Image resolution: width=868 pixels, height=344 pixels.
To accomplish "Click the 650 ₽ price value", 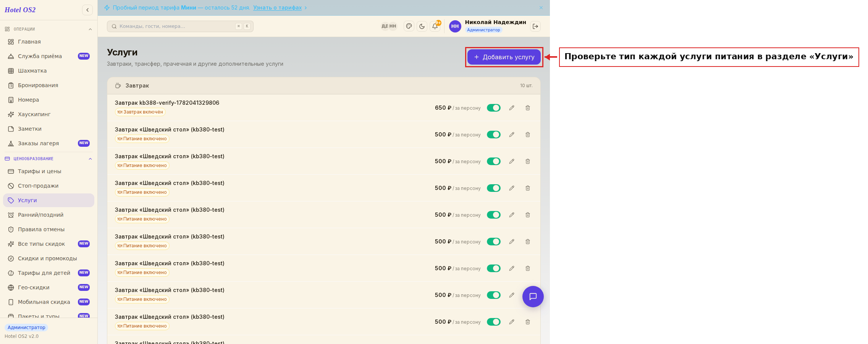I will tap(443, 108).
